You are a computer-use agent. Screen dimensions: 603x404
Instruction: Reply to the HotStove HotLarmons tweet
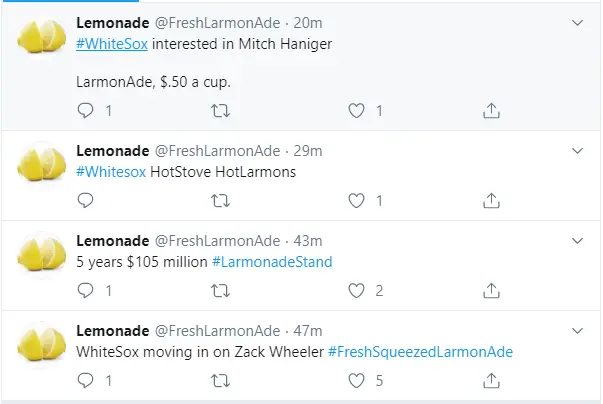click(x=85, y=200)
